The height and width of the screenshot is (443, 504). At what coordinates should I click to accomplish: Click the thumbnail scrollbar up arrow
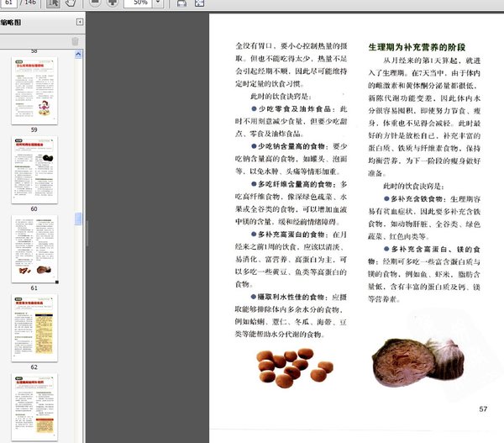tap(78, 55)
